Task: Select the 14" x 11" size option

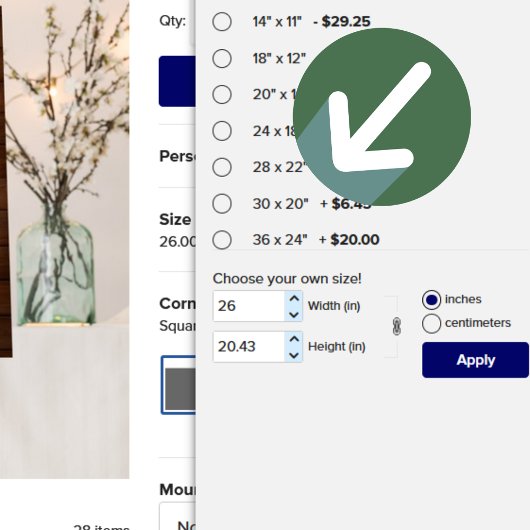Action: [222, 22]
